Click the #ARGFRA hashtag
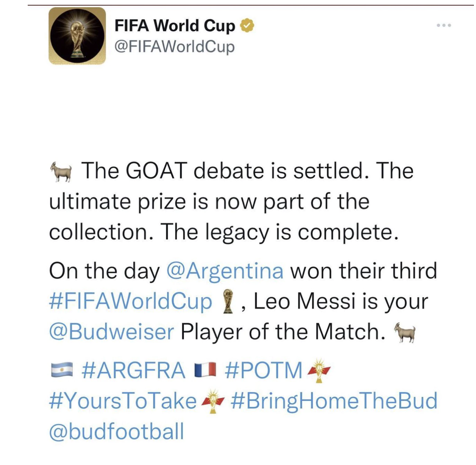476x465 pixels. tap(133, 370)
